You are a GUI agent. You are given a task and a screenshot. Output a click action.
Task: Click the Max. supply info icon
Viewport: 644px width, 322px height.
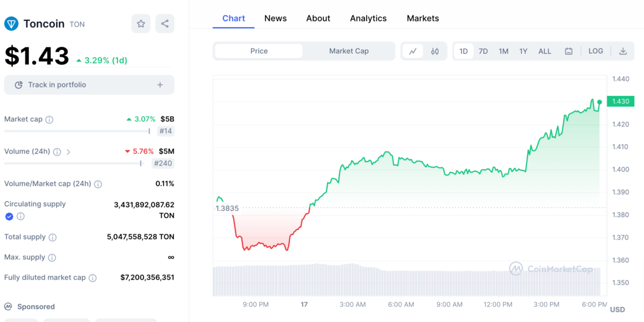(52, 258)
